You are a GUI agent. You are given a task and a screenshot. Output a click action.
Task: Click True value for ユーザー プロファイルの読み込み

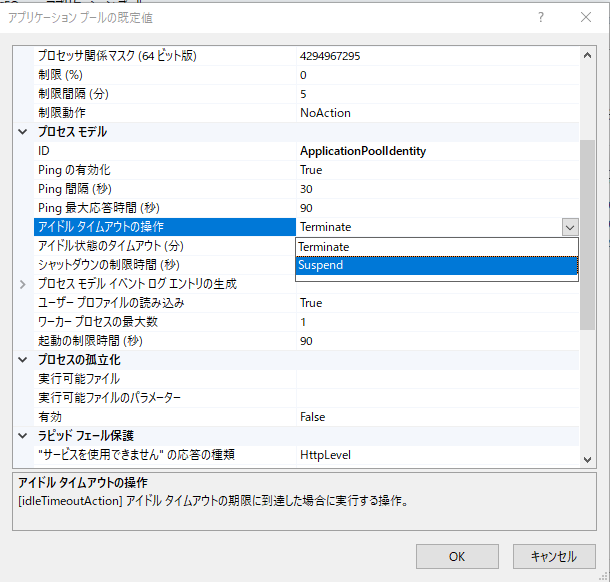[x=311, y=303]
